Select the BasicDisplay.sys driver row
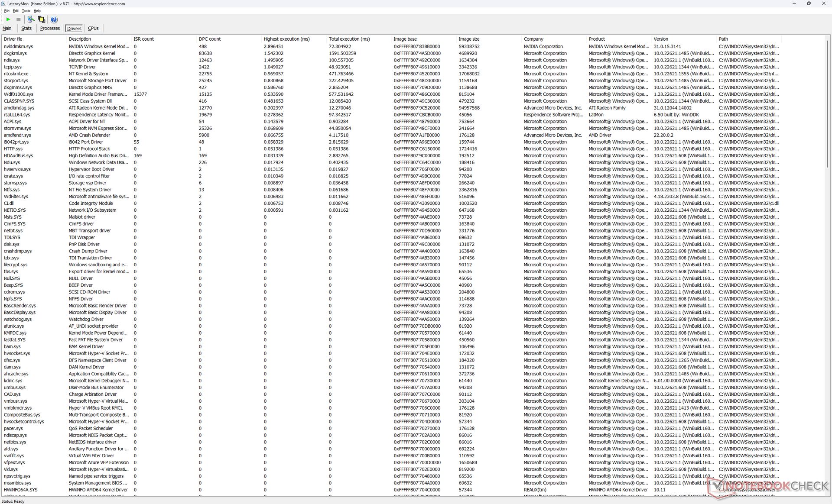The width and height of the screenshot is (832, 504). click(391, 313)
